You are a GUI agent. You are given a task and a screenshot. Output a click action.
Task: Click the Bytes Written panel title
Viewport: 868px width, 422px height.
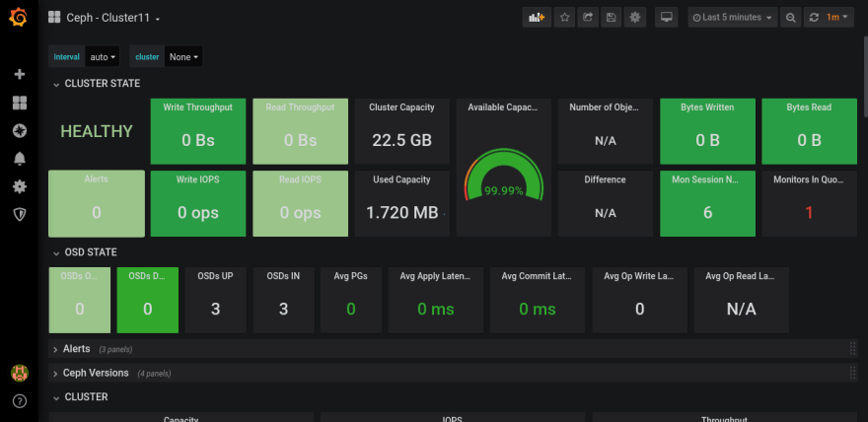click(707, 107)
